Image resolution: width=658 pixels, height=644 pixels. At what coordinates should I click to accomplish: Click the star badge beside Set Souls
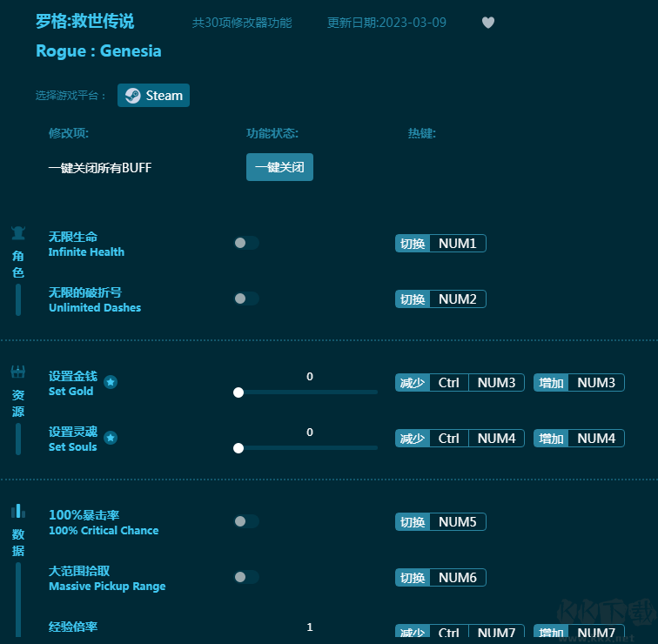point(111,438)
